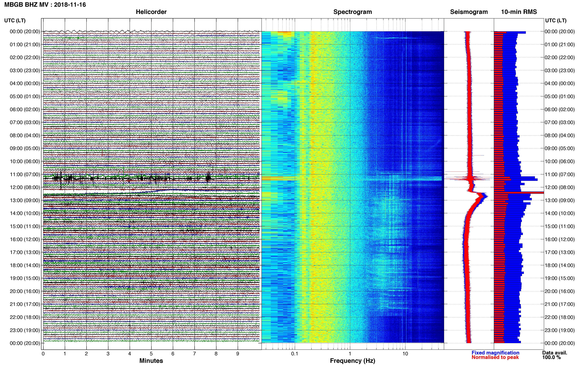Click left time label '17:00 (13:00)'
Viewport: 588px width, 368px height.
click(25, 252)
